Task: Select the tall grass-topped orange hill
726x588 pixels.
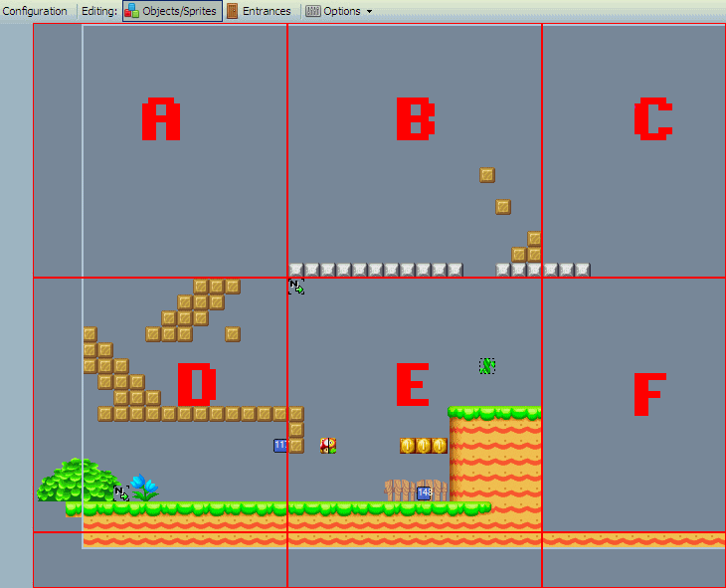Action: [495, 468]
